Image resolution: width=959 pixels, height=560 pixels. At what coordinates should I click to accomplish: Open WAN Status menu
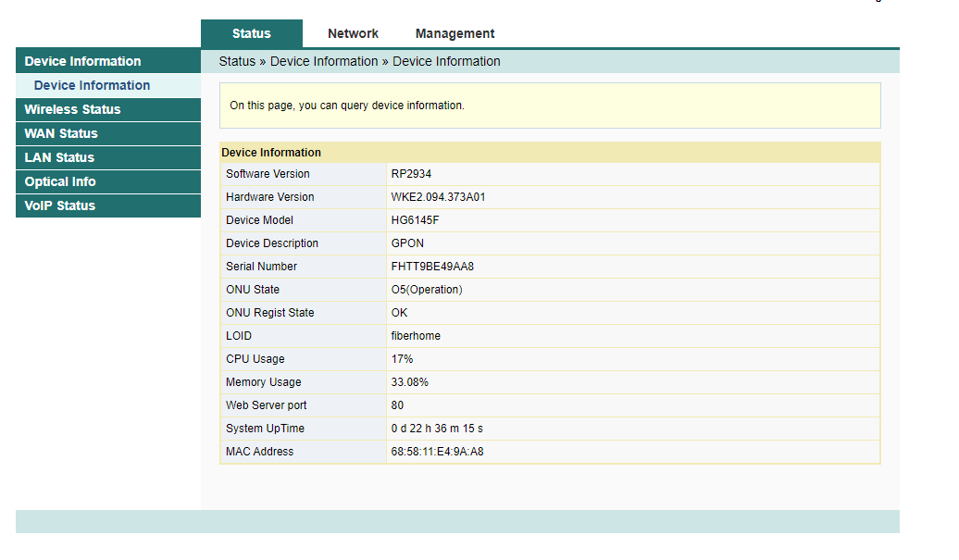coord(108,133)
